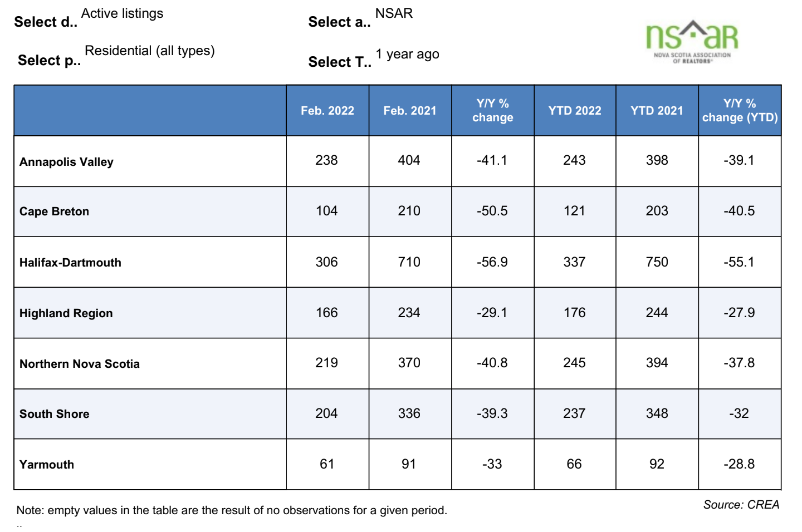Screen dimensions: 802x532
Task: Open the Active listings dropdown
Action: coord(123,13)
